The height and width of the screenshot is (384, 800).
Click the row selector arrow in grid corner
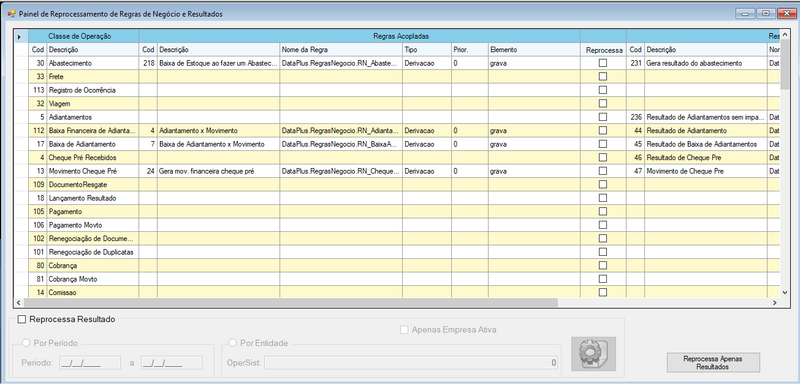[20, 36]
